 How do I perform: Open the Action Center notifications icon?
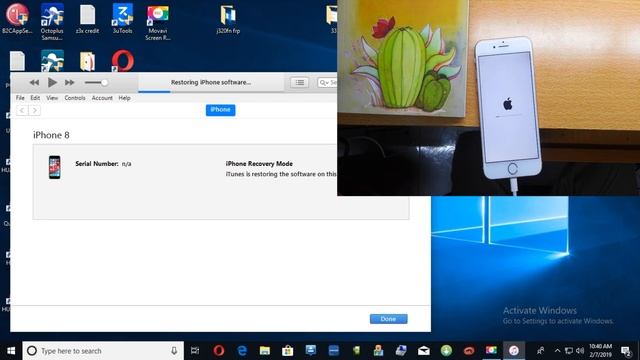[626, 351]
